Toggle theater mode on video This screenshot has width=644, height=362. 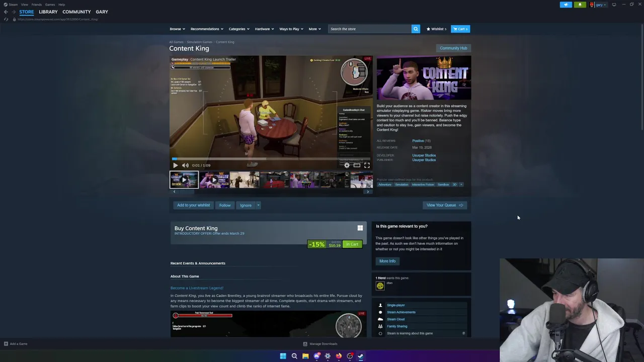tap(357, 165)
